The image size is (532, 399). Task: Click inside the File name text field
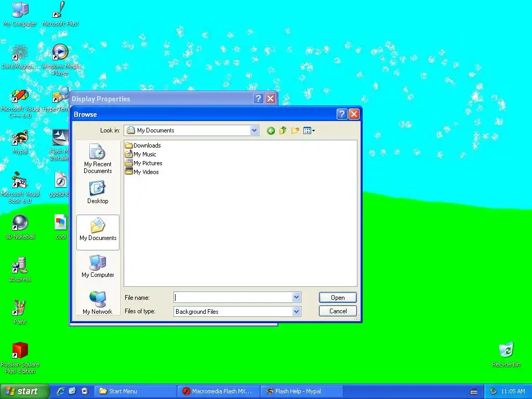coord(233,298)
